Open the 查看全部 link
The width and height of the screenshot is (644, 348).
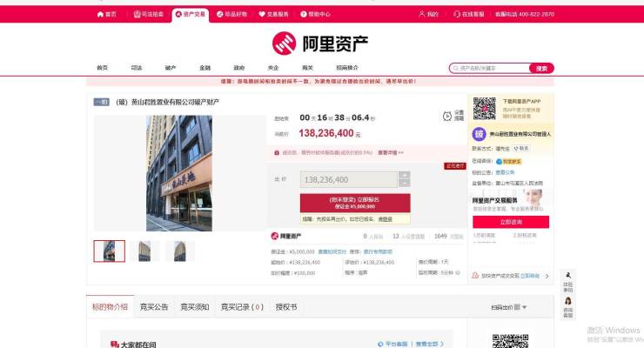[430, 344]
